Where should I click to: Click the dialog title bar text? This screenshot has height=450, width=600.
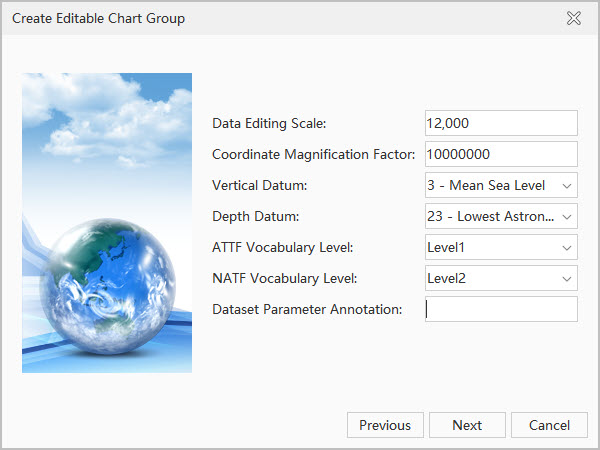point(98,18)
